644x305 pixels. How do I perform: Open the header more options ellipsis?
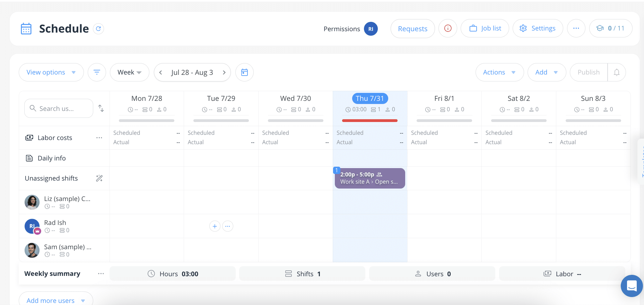[x=576, y=28]
